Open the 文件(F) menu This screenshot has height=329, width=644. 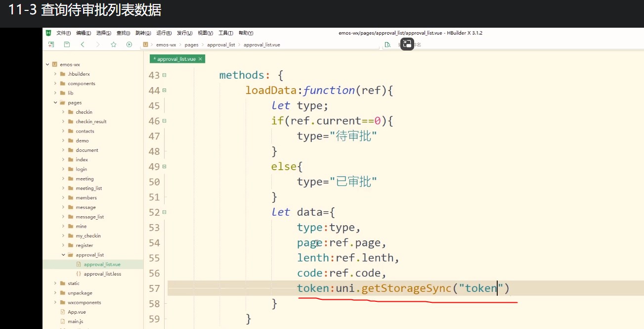coord(64,33)
